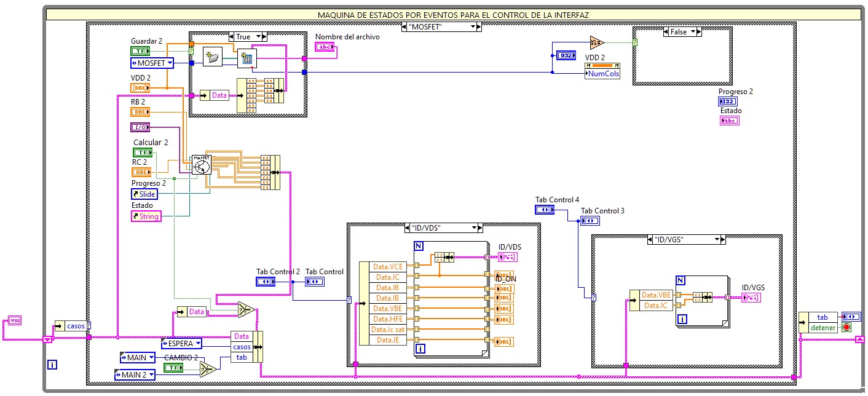Select the shift register on the loop's left border

point(48,339)
